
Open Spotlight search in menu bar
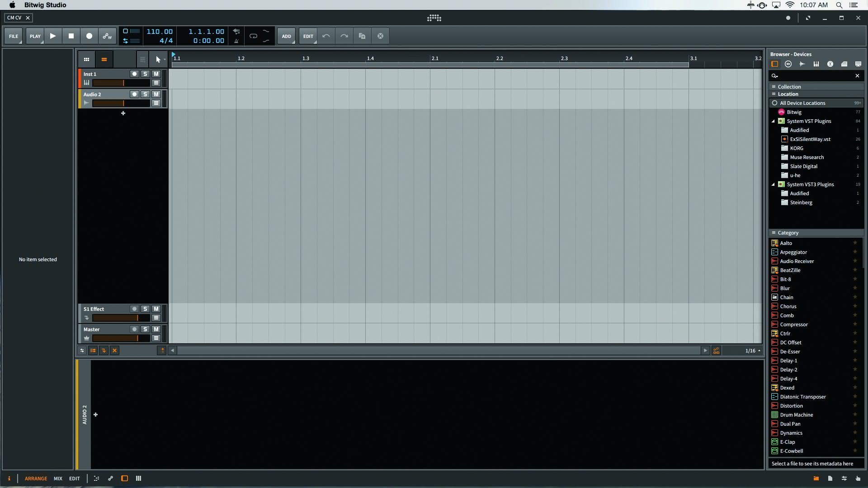839,5
